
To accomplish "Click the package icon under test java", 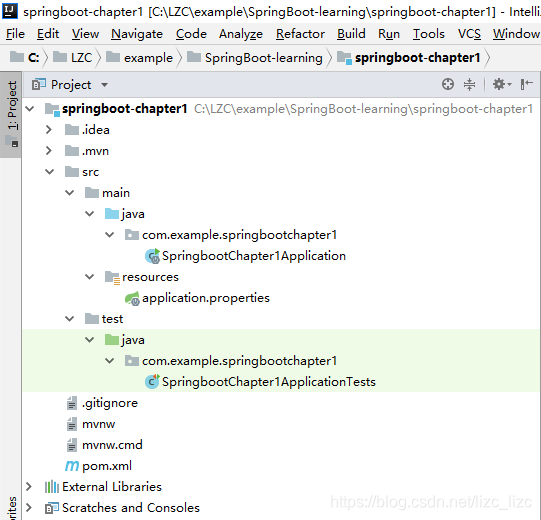I will pos(132,361).
